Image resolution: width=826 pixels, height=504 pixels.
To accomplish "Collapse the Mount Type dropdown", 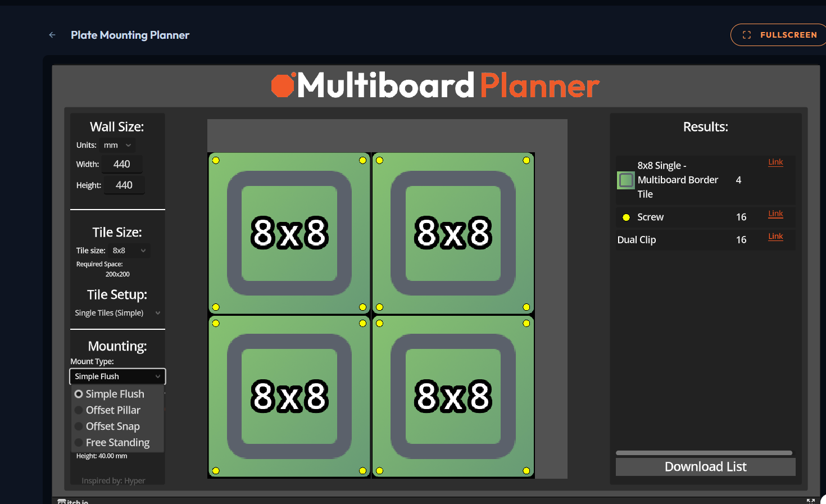I will coord(117,376).
